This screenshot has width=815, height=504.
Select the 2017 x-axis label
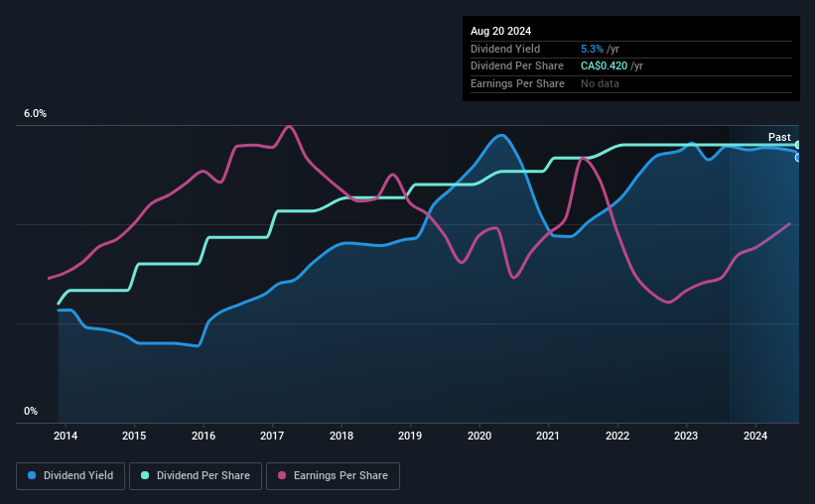pyautogui.click(x=272, y=436)
